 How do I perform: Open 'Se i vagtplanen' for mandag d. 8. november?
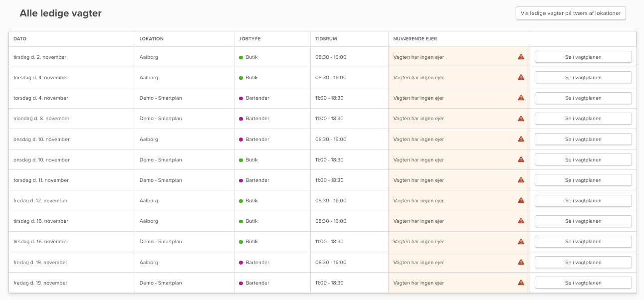(583, 119)
